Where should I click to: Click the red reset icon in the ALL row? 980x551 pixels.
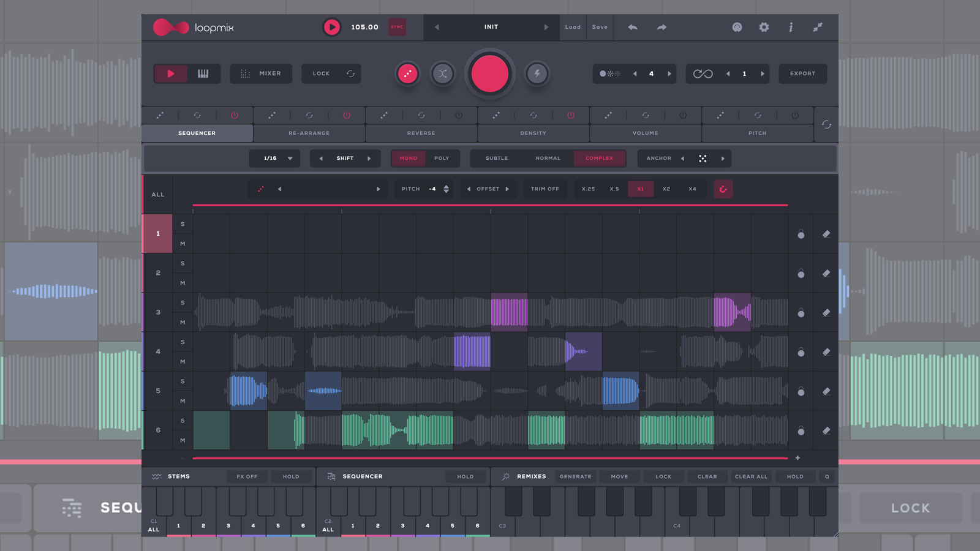click(x=723, y=189)
